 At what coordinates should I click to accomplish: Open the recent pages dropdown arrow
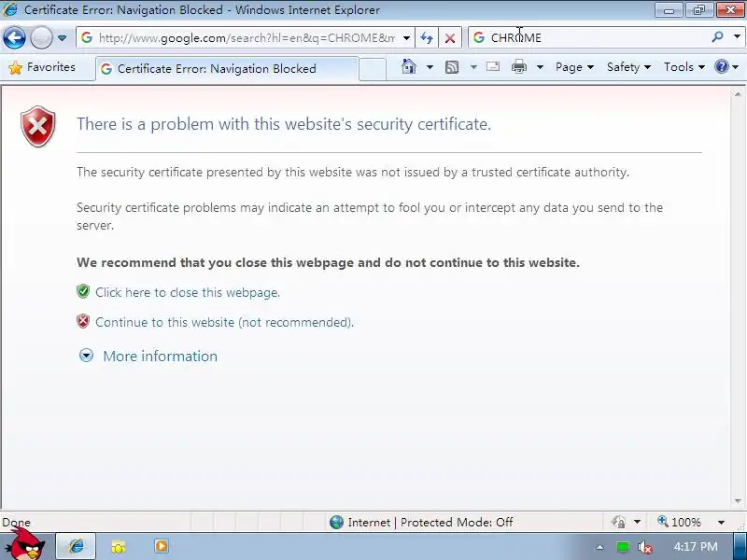[62, 37]
